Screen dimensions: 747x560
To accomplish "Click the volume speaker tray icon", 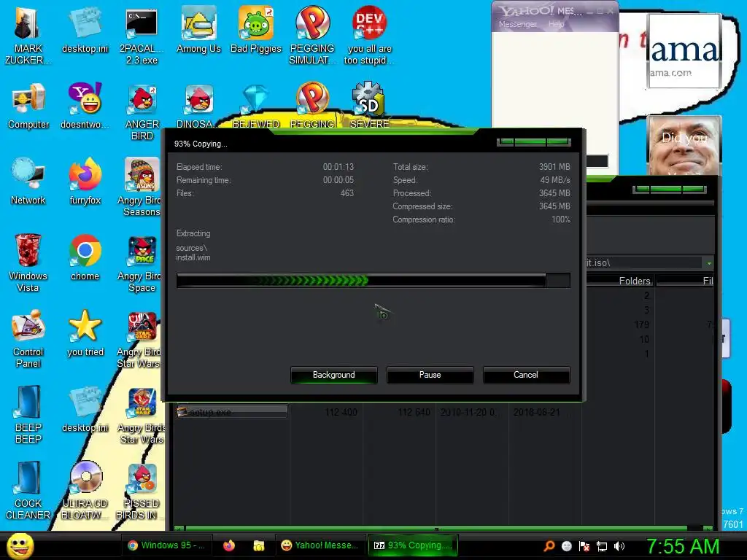I will (x=620, y=546).
